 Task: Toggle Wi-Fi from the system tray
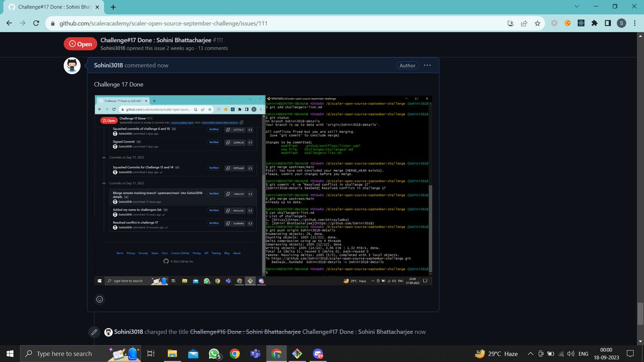[x=561, y=353]
